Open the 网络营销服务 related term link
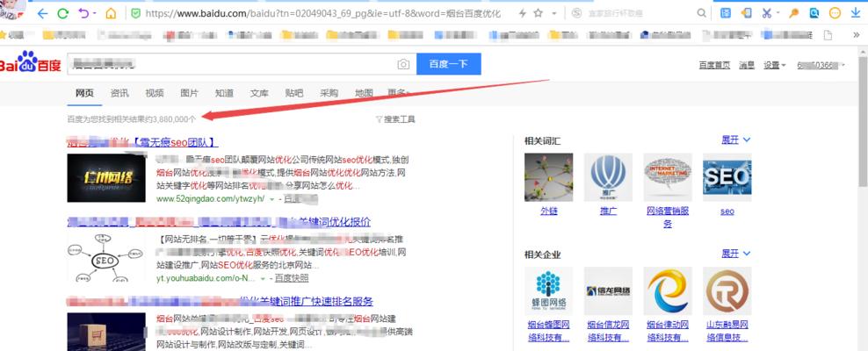Screen dimensions: 868x351 point(668,218)
